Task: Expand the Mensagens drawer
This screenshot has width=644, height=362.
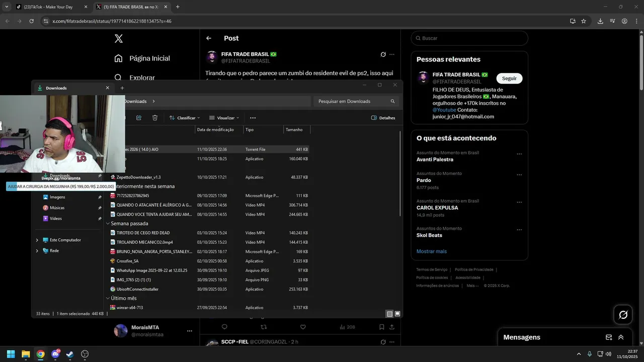Action: coord(621,337)
